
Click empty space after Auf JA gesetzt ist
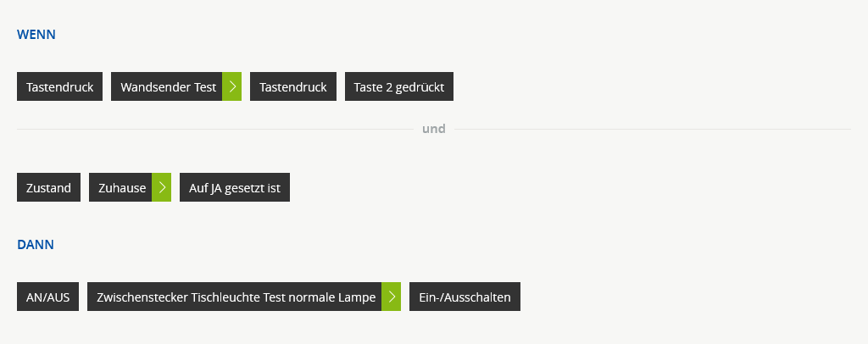click(x=551, y=188)
